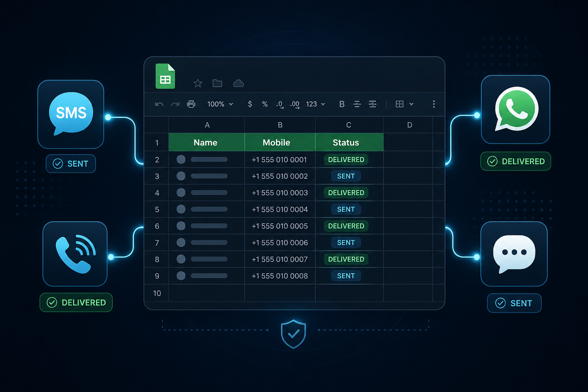Format cells as currency

(x=250, y=104)
